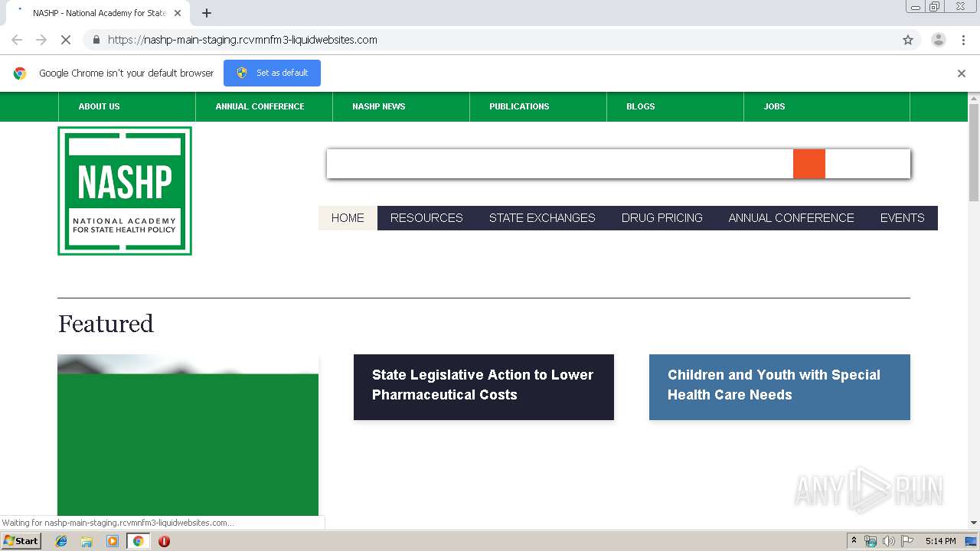Open the Jobs menu item
The image size is (980, 551).
774,106
